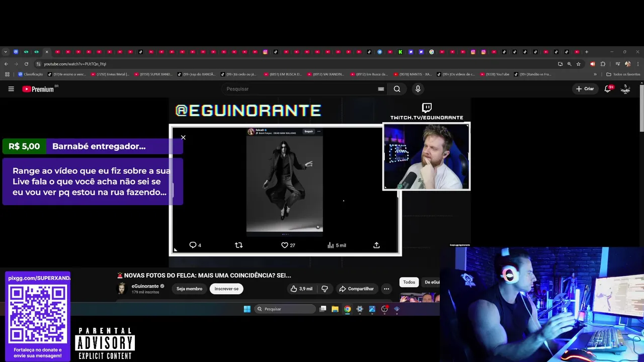This screenshot has height=362, width=644.
Task: Click the red extension icon in Chrome toolbar
Action: click(592, 64)
